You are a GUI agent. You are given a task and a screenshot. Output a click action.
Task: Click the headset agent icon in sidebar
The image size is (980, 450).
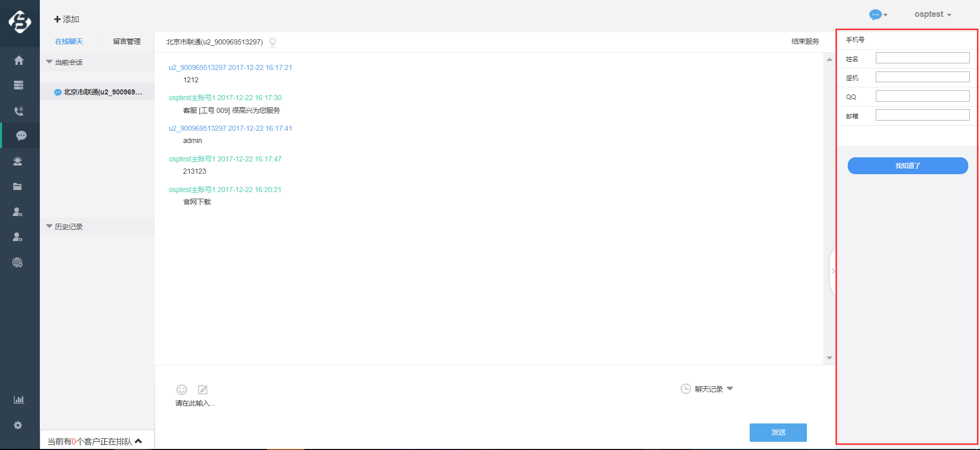(x=18, y=161)
